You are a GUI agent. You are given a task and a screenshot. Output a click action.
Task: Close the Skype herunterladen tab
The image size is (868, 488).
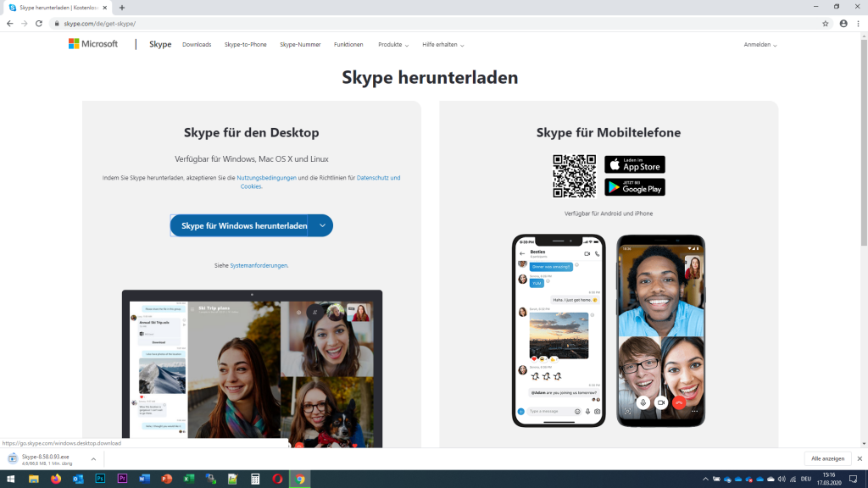click(104, 8)
